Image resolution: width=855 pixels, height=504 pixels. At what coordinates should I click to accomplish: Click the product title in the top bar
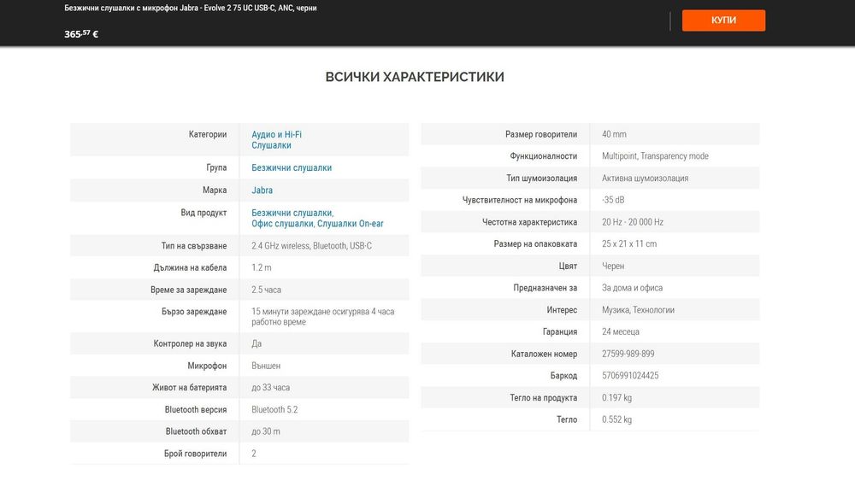pos(191,9)
